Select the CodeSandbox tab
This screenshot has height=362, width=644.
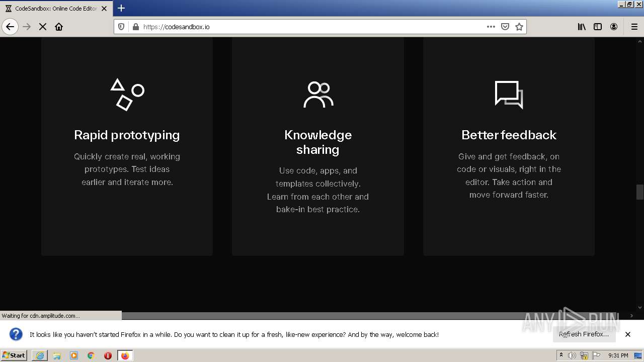pos(56,8)
